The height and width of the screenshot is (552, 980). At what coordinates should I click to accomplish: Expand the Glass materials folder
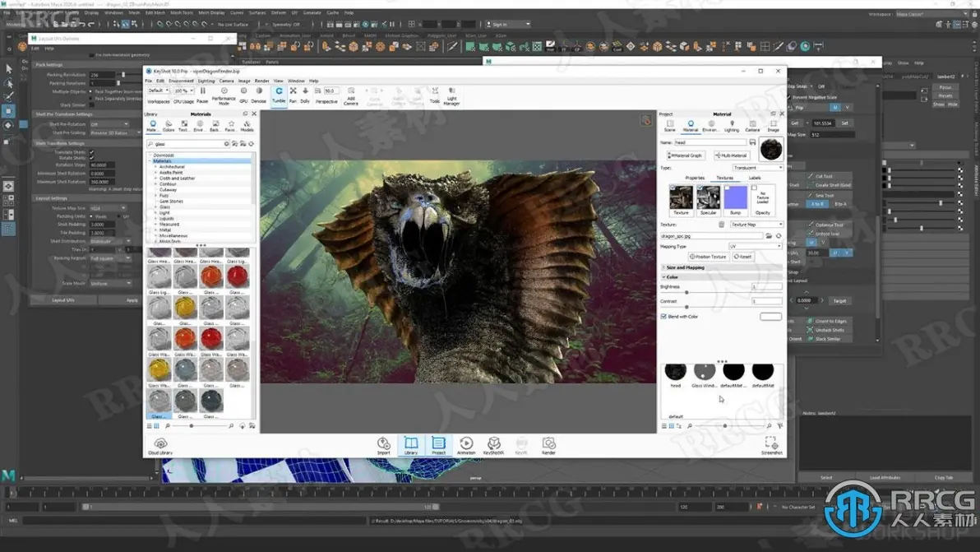tap(155, 207)
